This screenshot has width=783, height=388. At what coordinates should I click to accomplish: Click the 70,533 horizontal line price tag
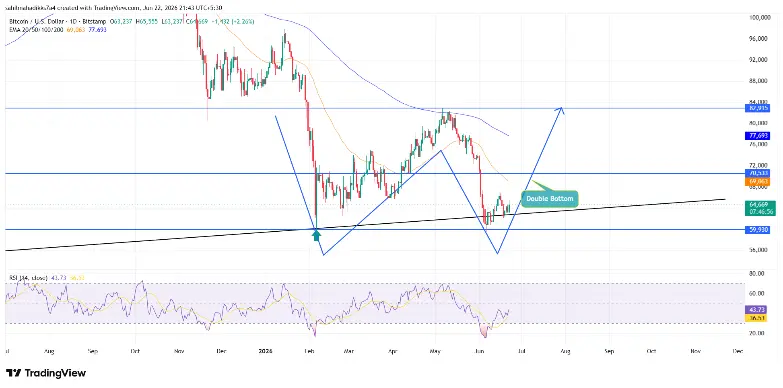(758, 173)
